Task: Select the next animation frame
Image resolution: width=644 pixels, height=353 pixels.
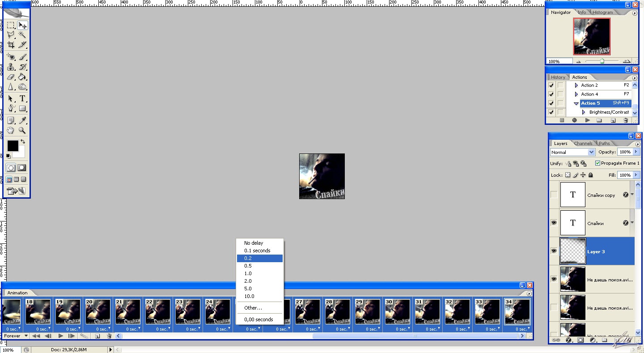Action: 72,336
